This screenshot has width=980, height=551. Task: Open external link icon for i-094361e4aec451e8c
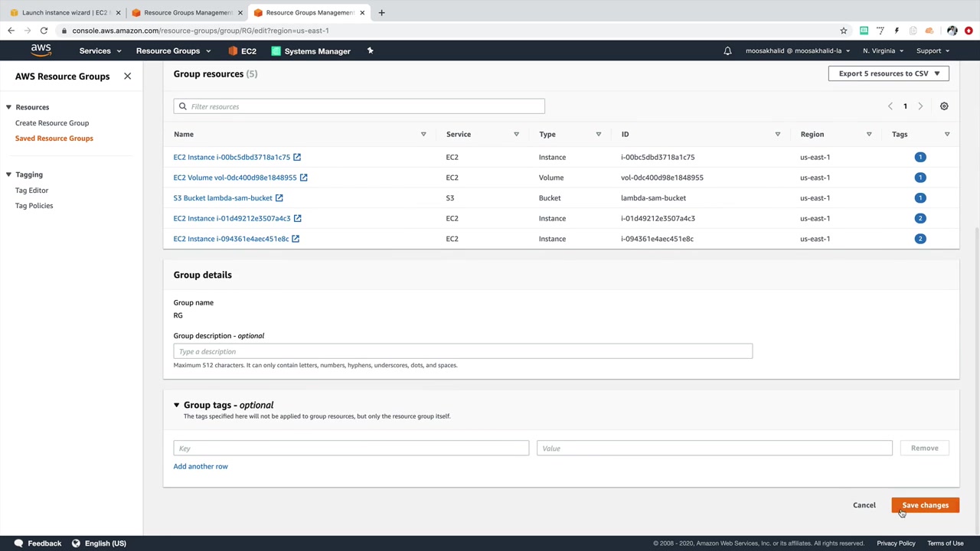(x=296, y=239)
